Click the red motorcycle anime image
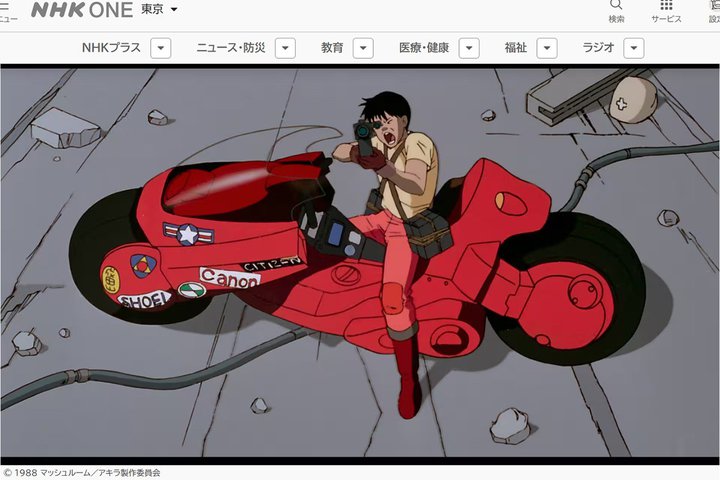 pos(360,264)
